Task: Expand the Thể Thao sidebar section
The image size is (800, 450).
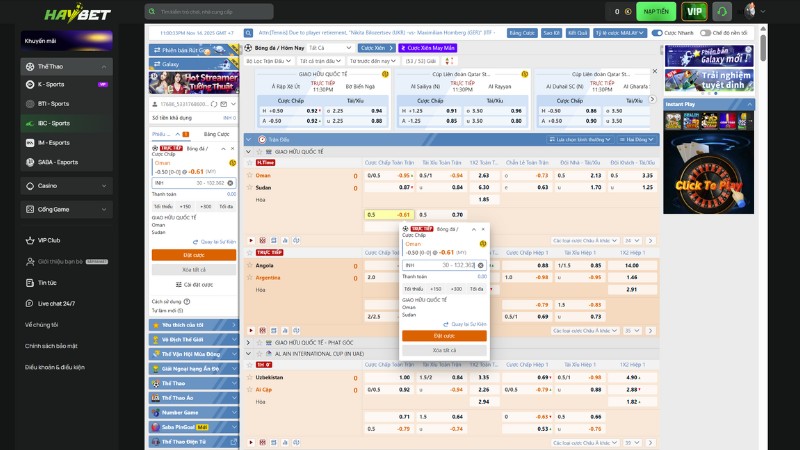Action: click(67, 66)
